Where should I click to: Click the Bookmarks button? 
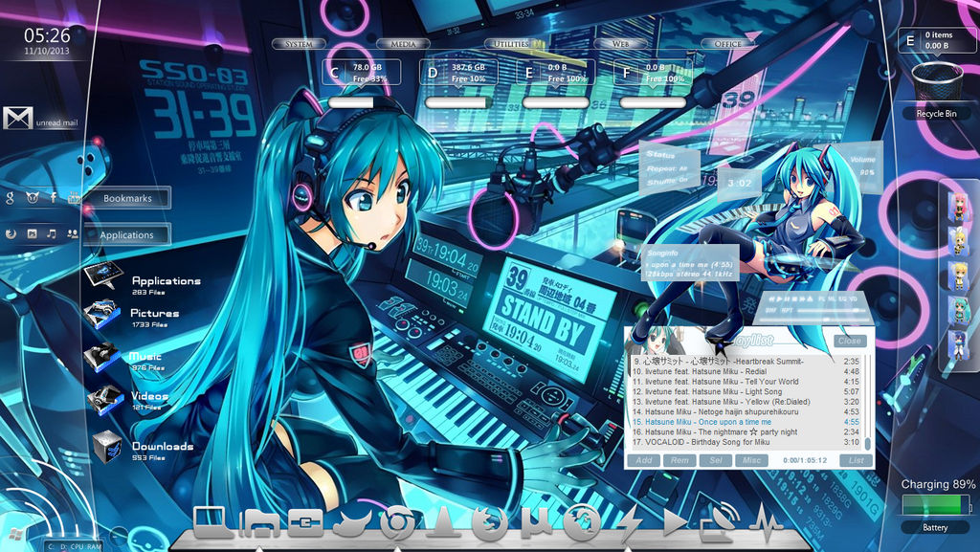(x=127, y=198)
